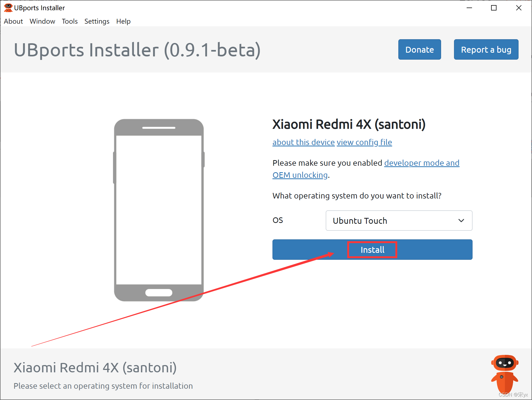
Task: Open the About menu item
Action: click(x=14, y=21)
